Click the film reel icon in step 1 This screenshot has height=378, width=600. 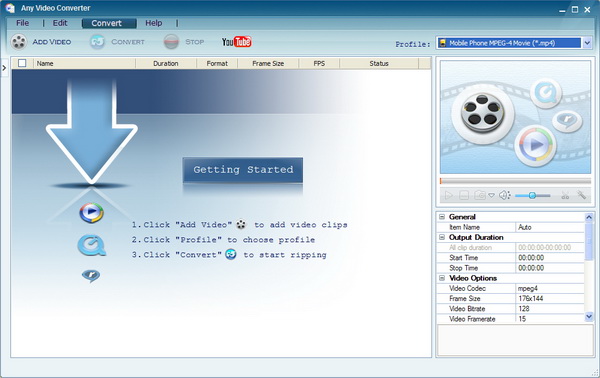tap(241, 225)
